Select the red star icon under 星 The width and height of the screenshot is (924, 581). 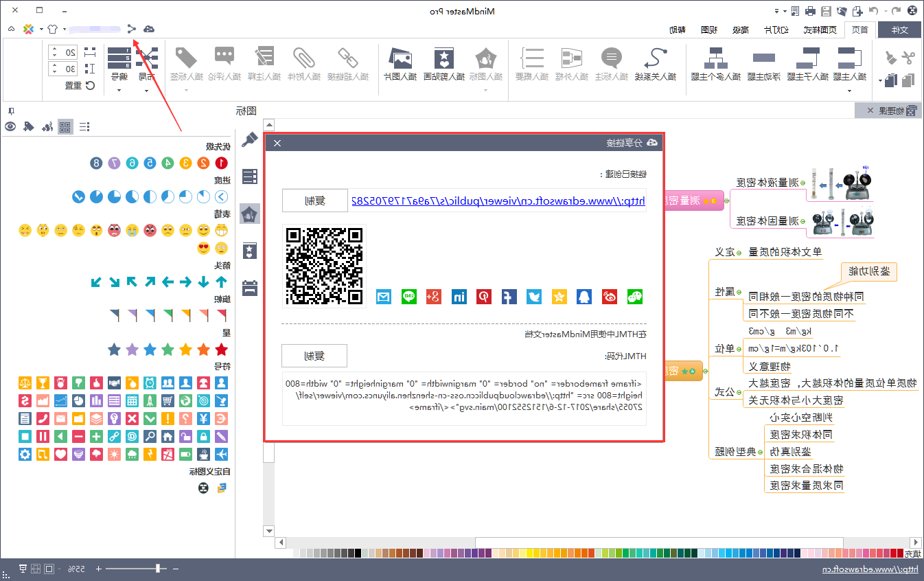221,350
